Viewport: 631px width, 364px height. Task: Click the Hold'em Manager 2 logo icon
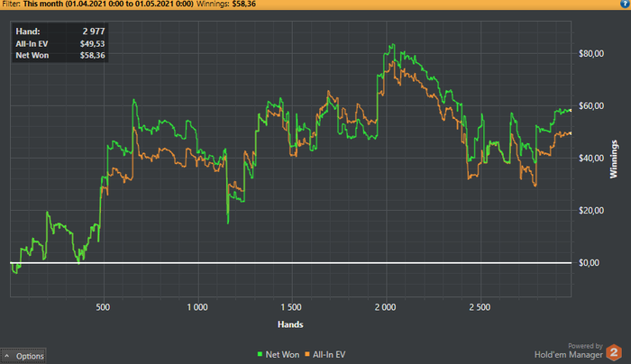[614, 353]
